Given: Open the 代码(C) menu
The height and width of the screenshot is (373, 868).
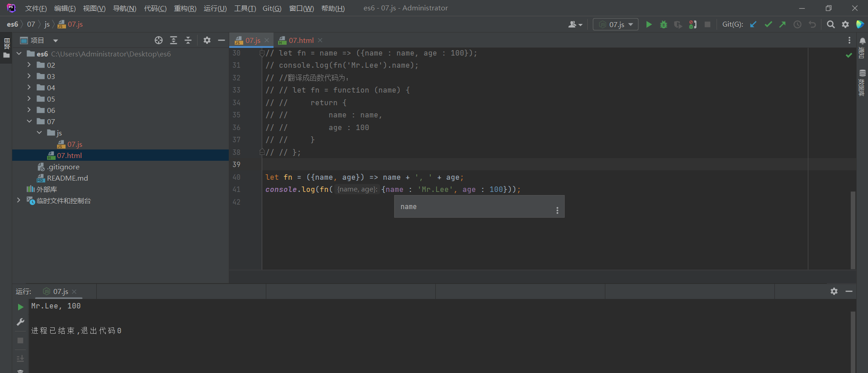Looking at the screenshot, I should coord(155,9).
